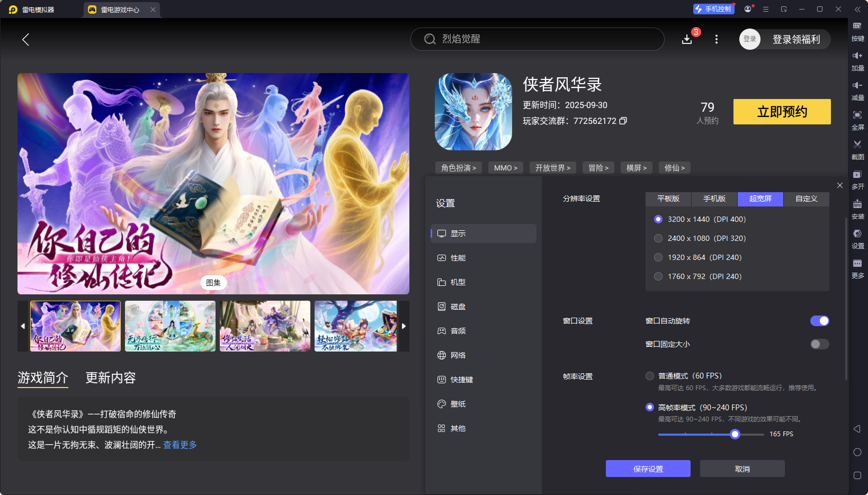
Task: Click the fullscreen 全屏 sidebar icon
Action: (x=857, y=115)
